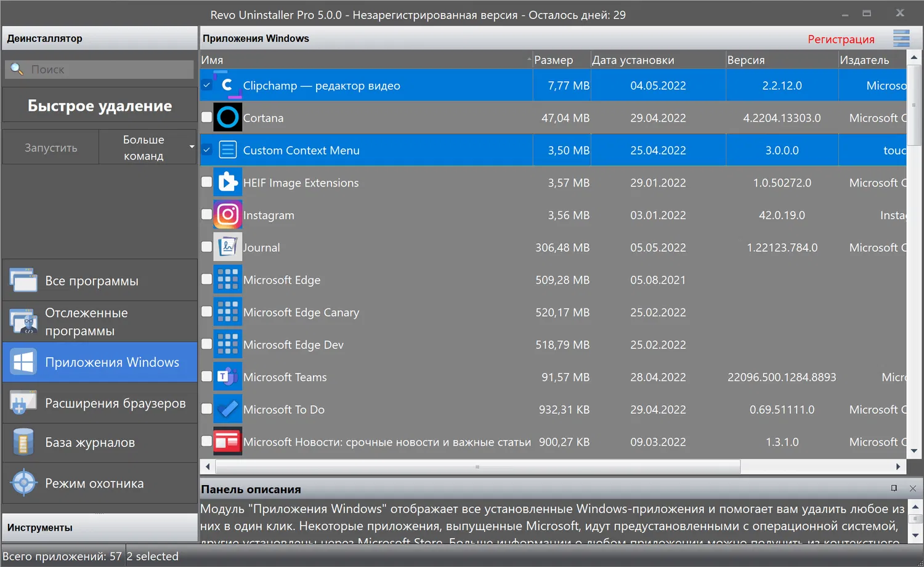Viewport: 924px width, 567px height.
Task: Click the Instagram app icon
Action: [x=227, y=215]
